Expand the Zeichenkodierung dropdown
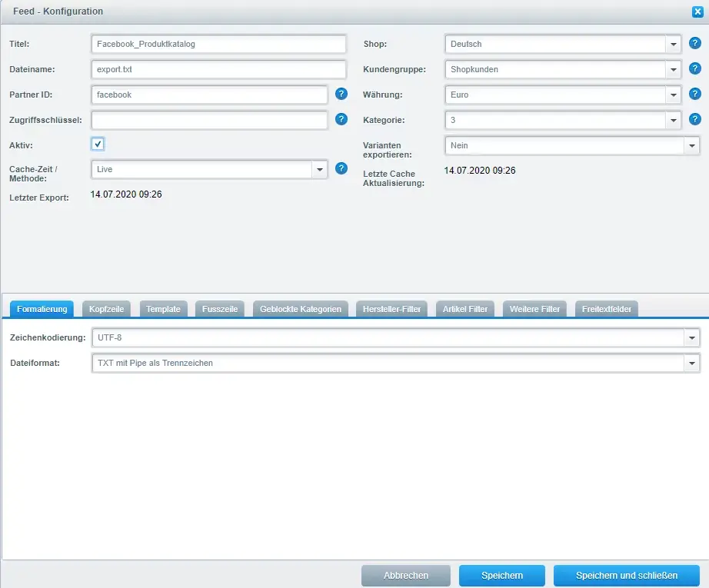Image resolution: width=709 pixels, height=588 pixels. tap(691, 337)
